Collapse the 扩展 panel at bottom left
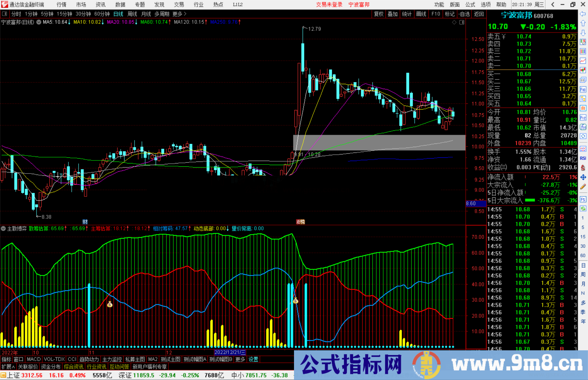 (7, 367)
